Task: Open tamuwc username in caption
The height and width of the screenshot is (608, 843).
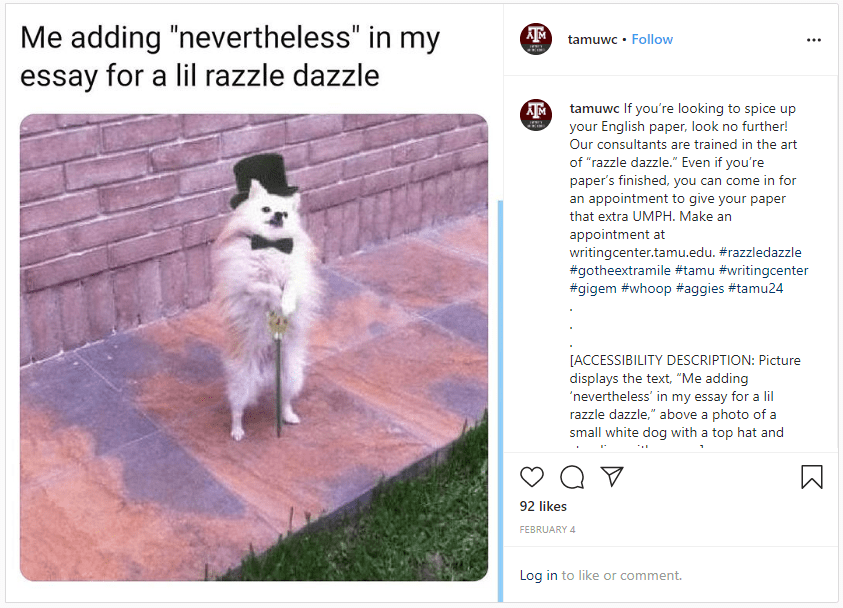Action: tap(594, 109)
